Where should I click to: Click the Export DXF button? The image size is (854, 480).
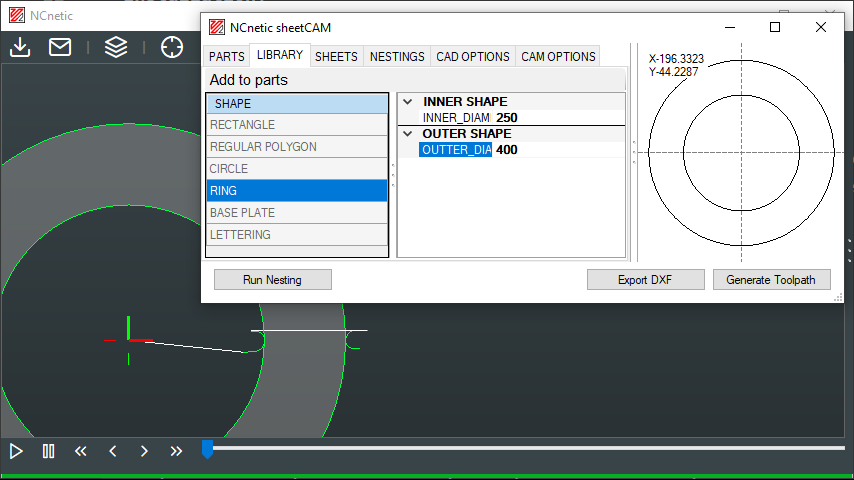coord(645,280)
